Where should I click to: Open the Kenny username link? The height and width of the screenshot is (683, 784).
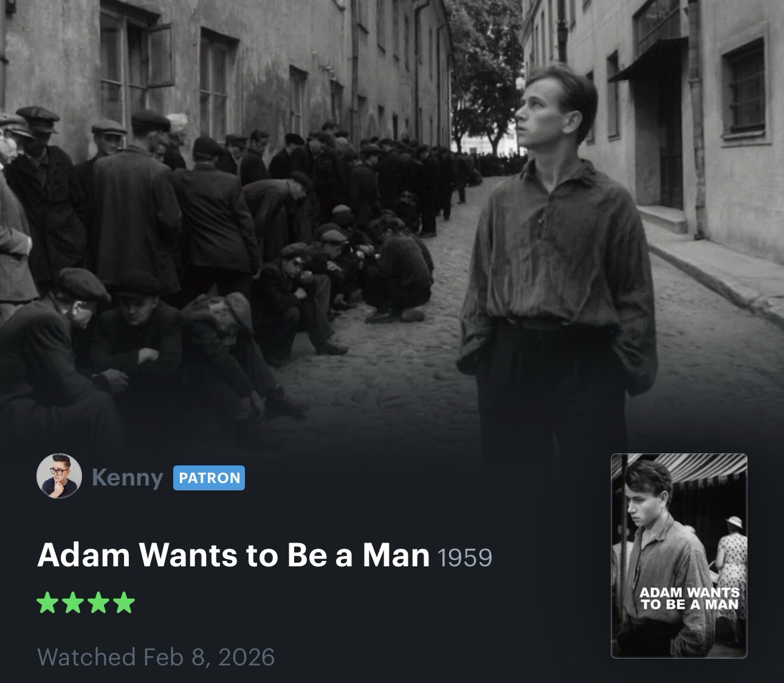(x=127, y=477)
